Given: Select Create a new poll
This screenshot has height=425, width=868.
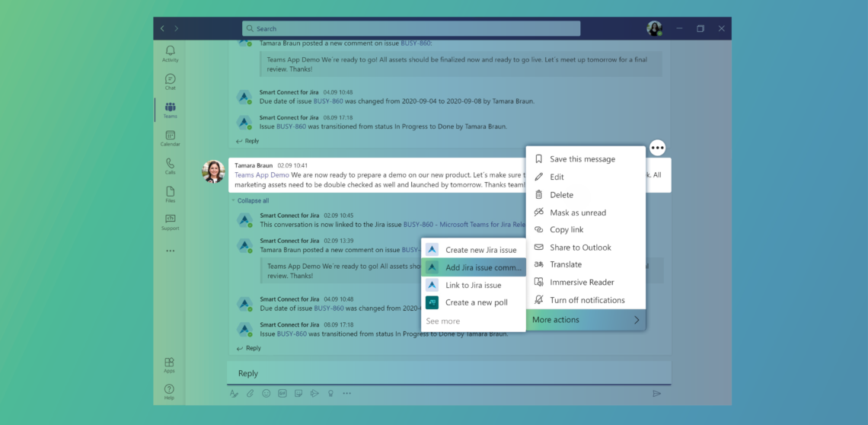Looking at the screenshot, I should (474, 302).
